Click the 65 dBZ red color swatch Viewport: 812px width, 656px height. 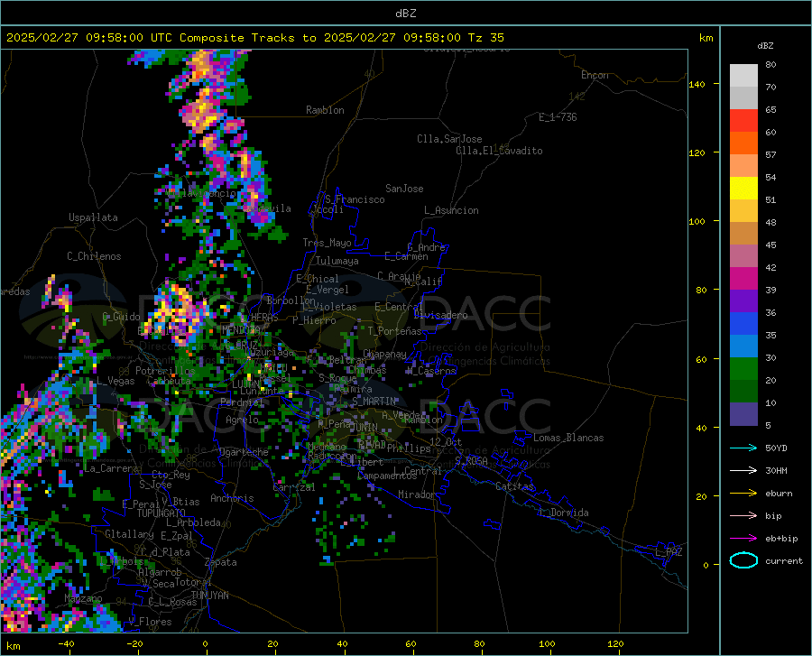(743, 121)
